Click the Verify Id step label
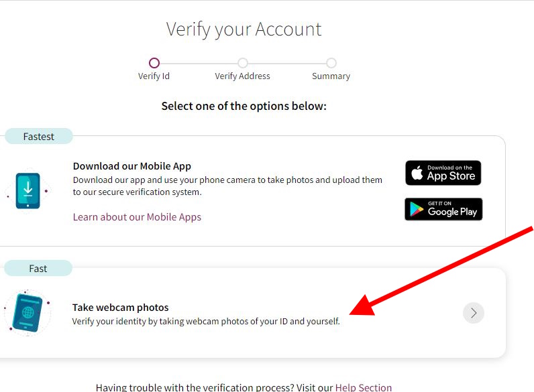534x392 pixels. click(x=154, y=76)
